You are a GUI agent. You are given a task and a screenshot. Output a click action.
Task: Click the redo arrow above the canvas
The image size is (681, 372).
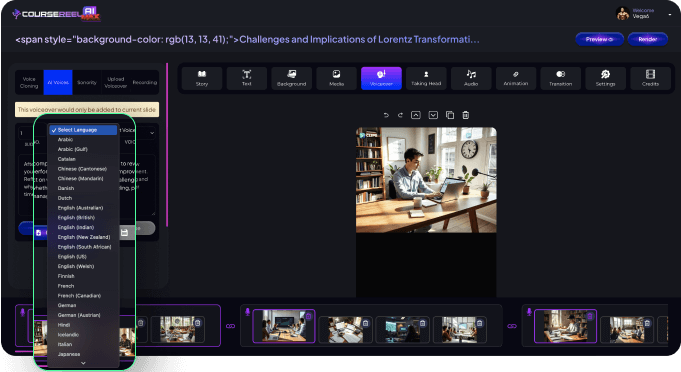[400, 115]
